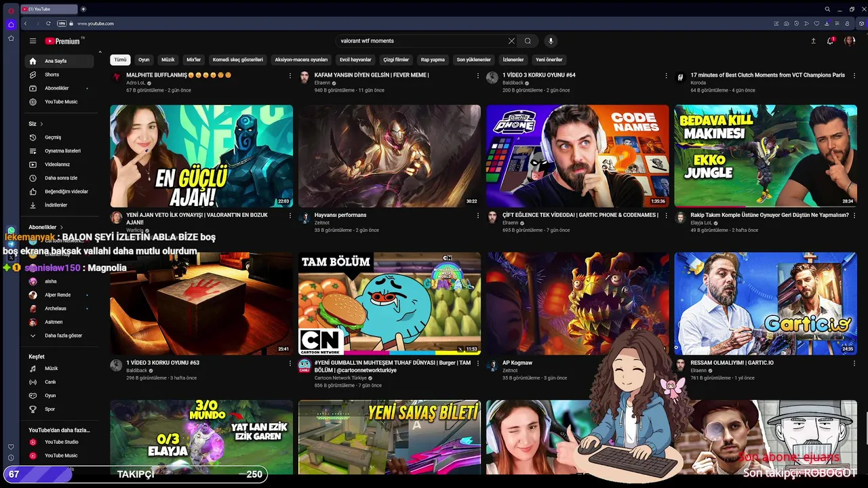Image resolution: width=868 pixels, height=488 pixels.
Task: Toggle the VPN badge in address bar
Action: [x=62, y=24]
